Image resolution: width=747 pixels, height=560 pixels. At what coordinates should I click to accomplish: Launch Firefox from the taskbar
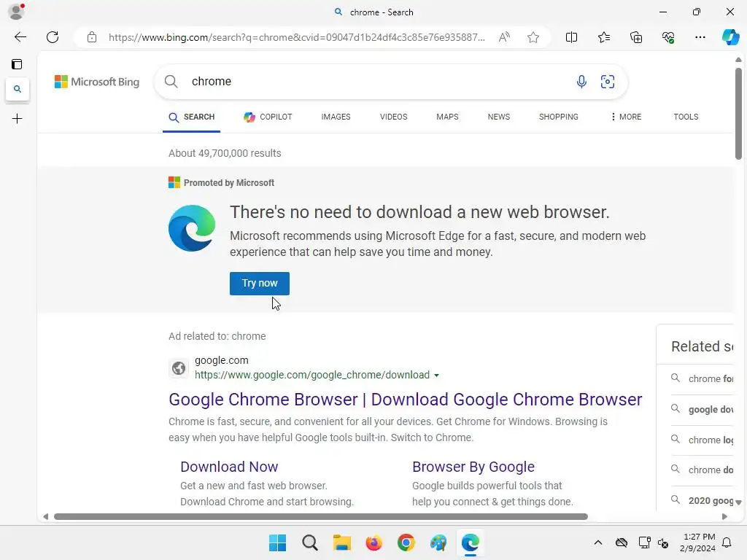(x=374, y=542)
